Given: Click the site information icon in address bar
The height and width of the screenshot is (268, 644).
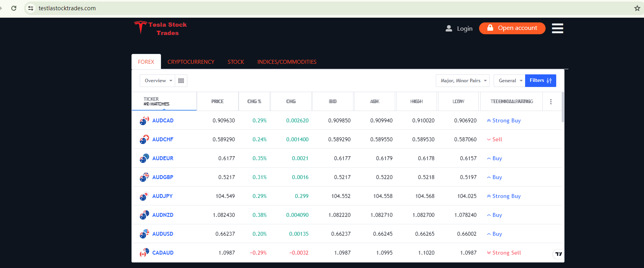Looking at the screenshot, I should click(x=31, y=8).
